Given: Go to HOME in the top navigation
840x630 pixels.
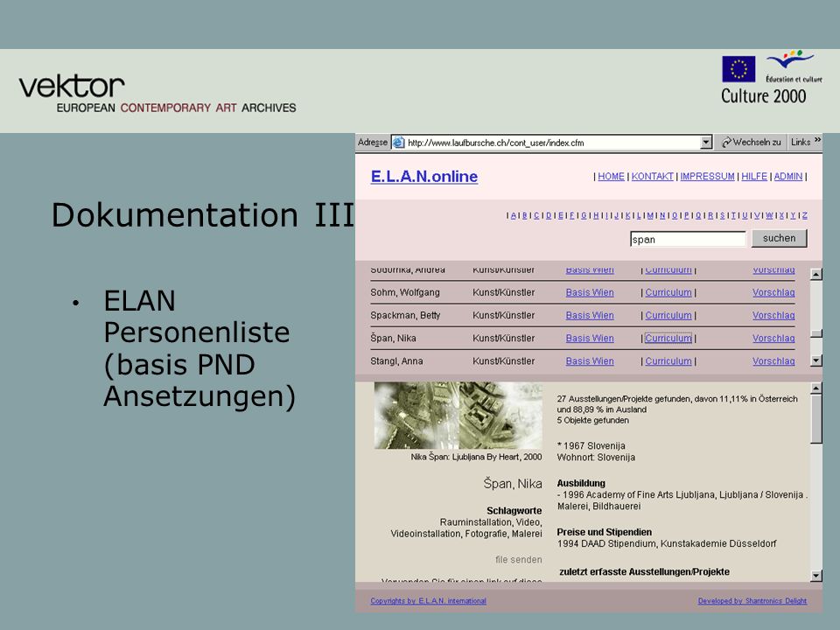Looking at the screenshot, I should (x=611, y=176).
